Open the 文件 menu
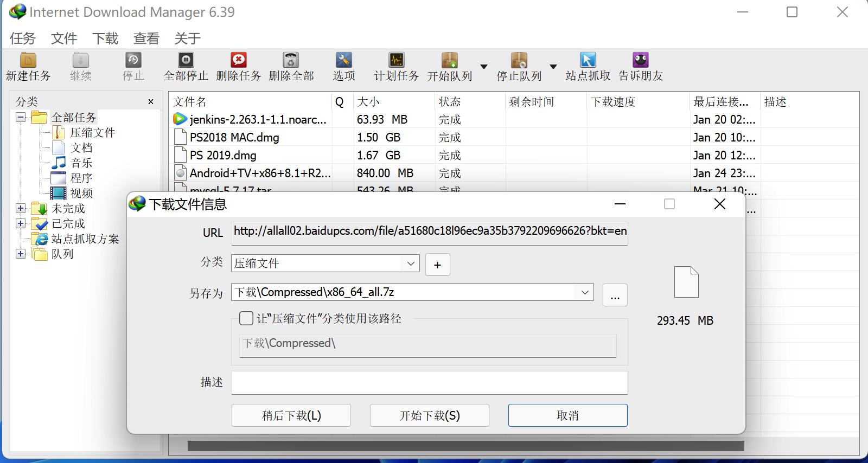 (64, 38)
